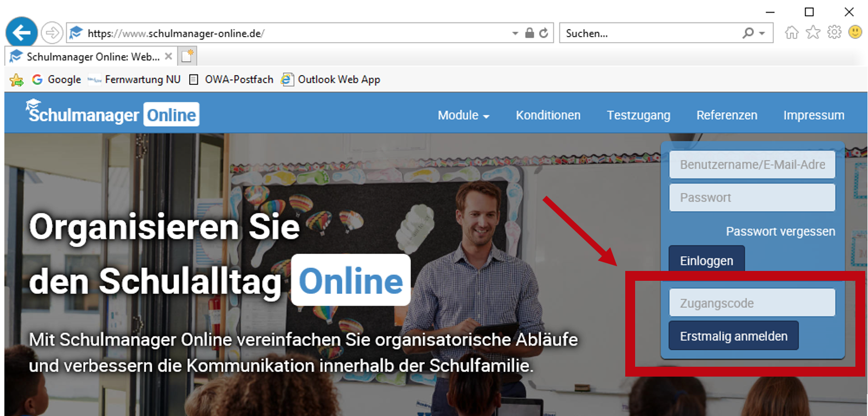868x416 pixels.
Task: Open the Fernwartung NU bookmark
Action: pos(134,79)
